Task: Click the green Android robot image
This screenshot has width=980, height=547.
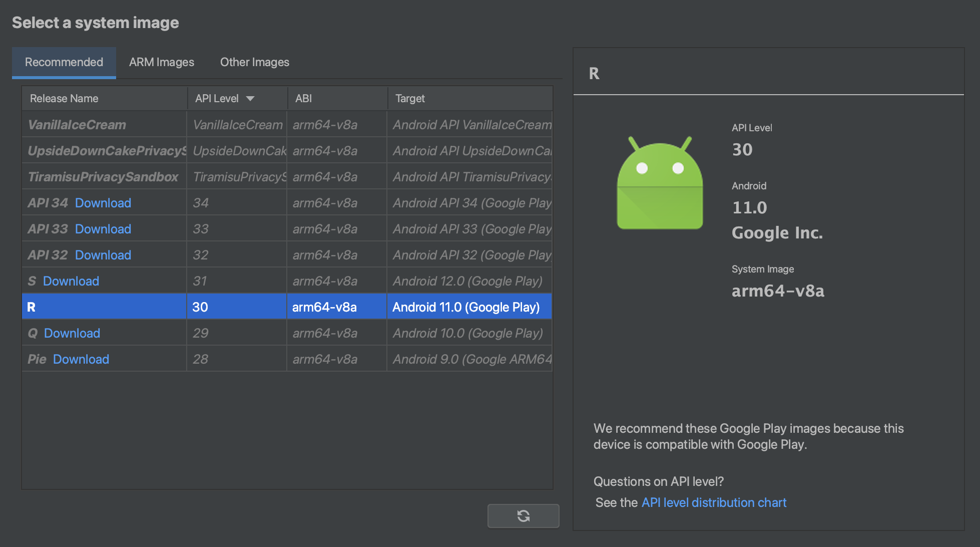Action: 660,183
